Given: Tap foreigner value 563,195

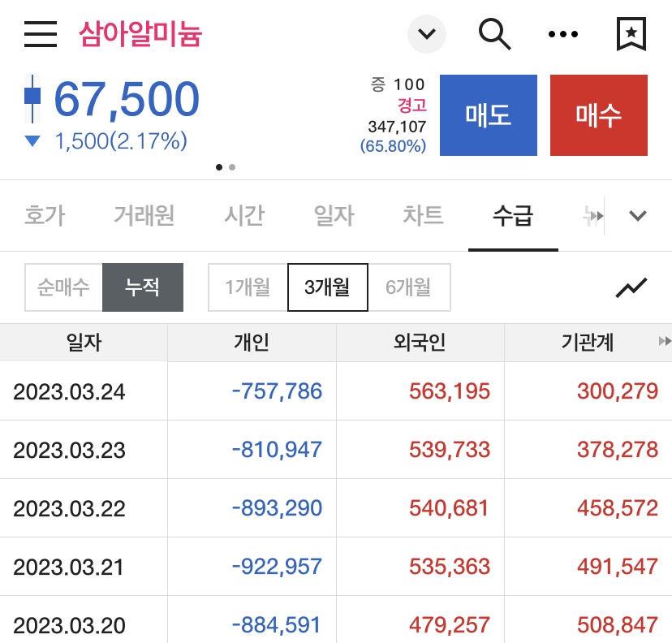Looking at the screenshot, I should pos(450,391).
